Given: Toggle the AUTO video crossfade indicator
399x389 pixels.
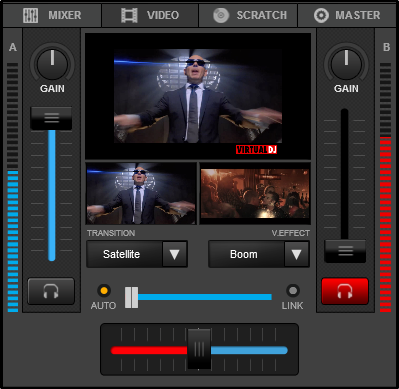Looking at the screenshot, I should point(104,291).
